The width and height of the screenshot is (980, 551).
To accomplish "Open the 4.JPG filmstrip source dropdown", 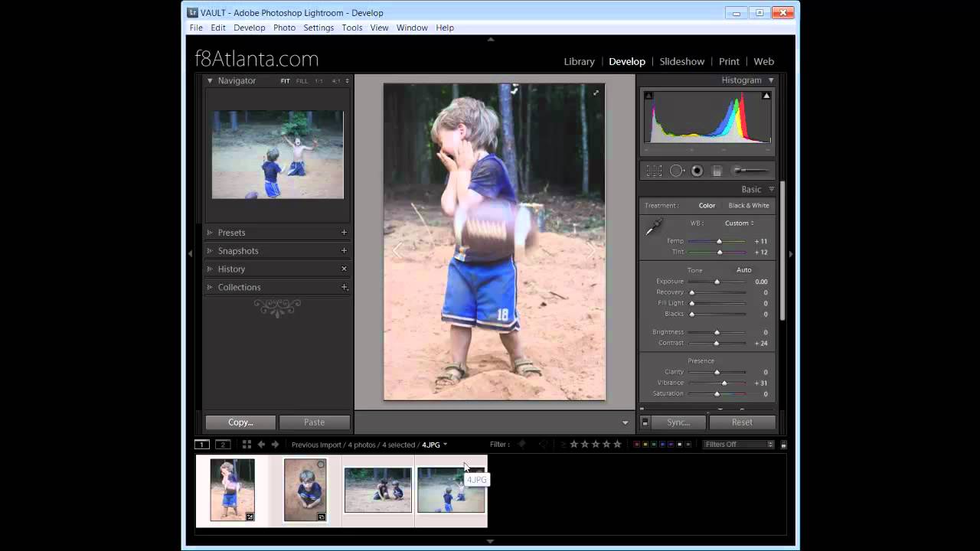I will [x=434, y=445].
